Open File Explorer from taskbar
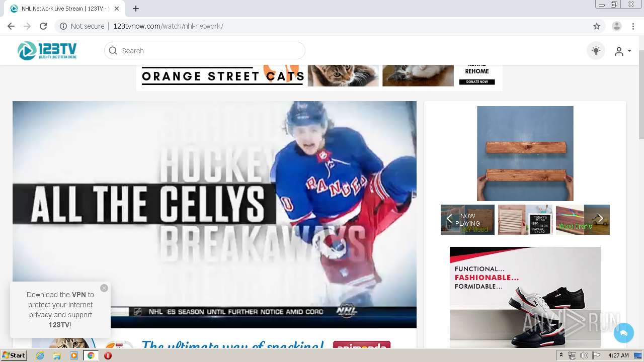 (57, 355)
